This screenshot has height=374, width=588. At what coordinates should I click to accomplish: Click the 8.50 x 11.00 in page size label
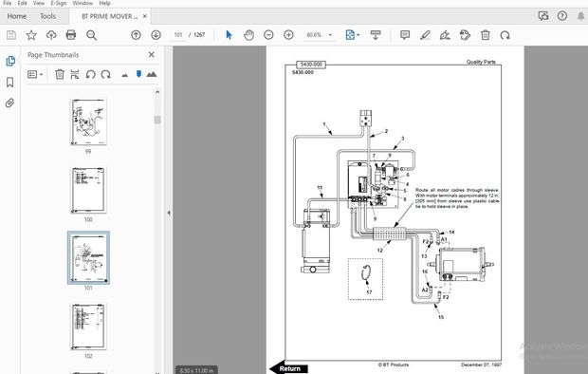196,370
